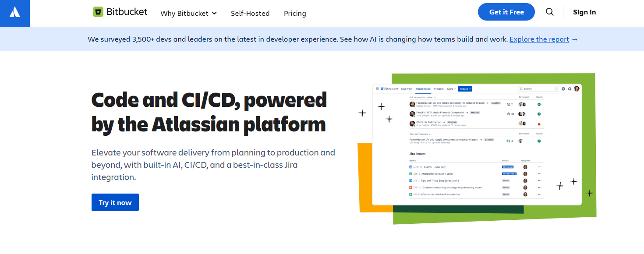Click the Atlassian logo in the blue corner
644x254 pixels.
pos(15,12)
